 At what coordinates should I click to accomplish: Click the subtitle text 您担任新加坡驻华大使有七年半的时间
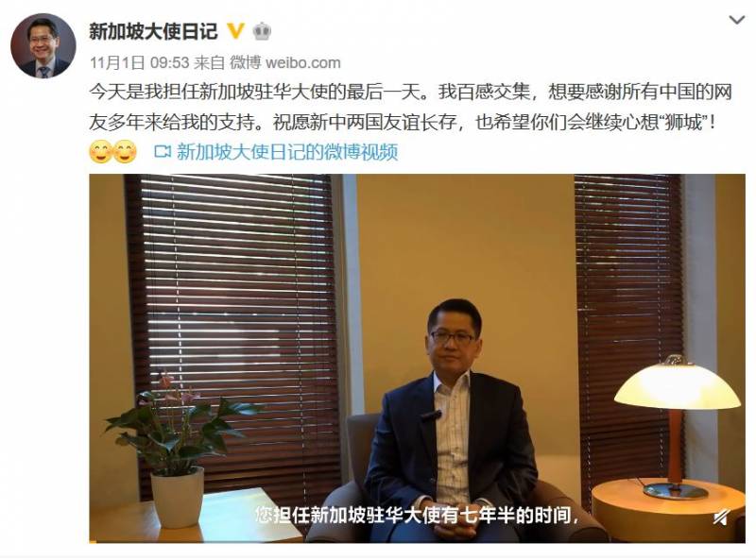click(416, 516)
